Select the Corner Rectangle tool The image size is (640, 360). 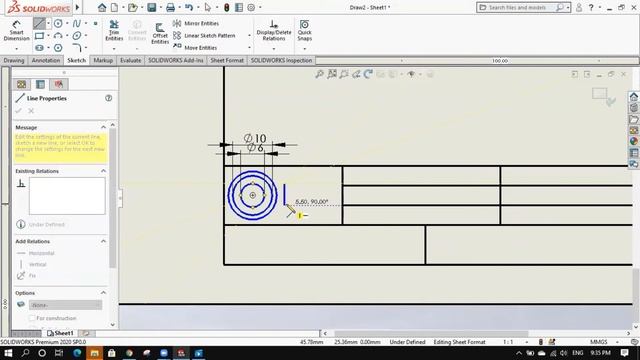coord(39,36)
